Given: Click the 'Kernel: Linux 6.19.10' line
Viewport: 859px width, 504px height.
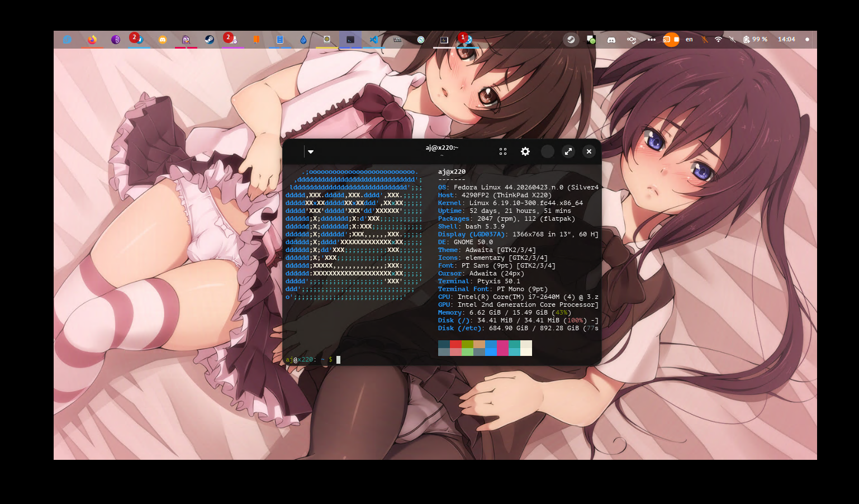Looking at the screenshot, I should [510, 203].
